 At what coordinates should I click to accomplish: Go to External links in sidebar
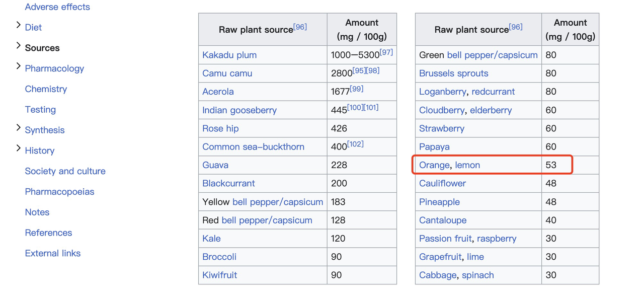point(53,253)
